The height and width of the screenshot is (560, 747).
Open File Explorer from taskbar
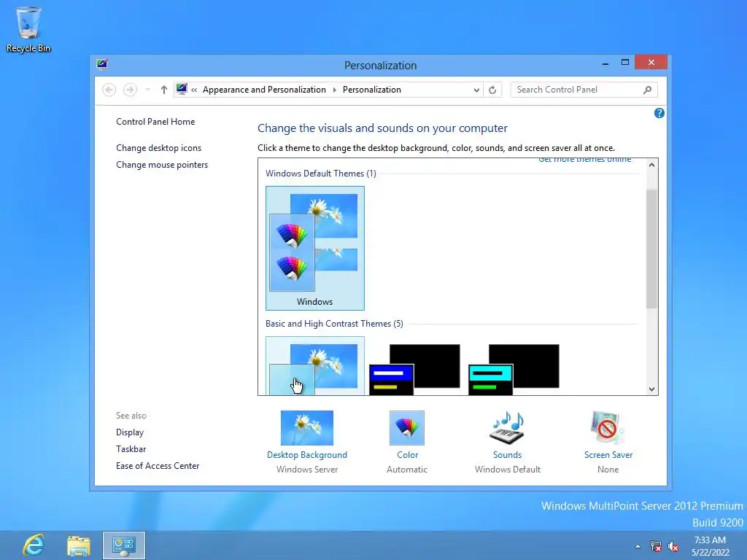[x=79, y=545]
